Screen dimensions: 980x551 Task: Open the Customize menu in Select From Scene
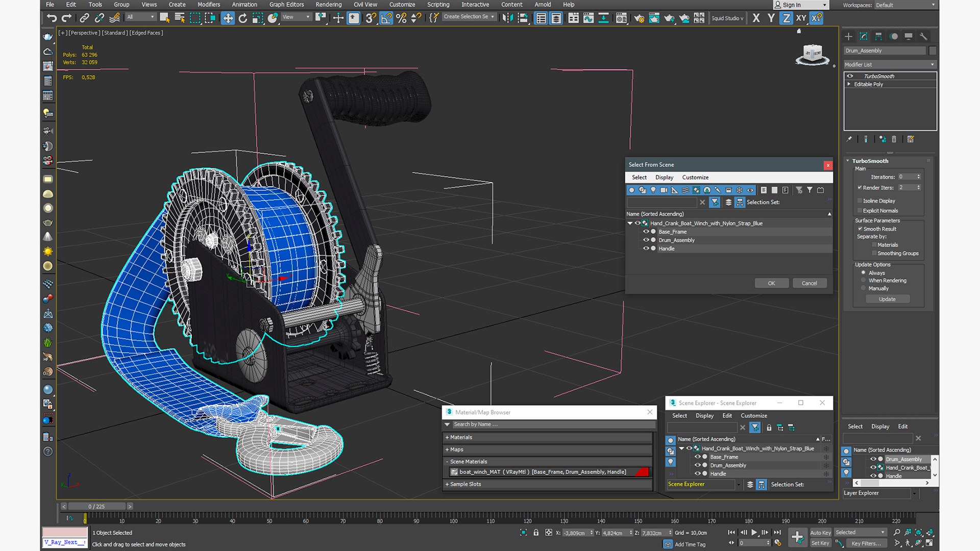[695, 178]
